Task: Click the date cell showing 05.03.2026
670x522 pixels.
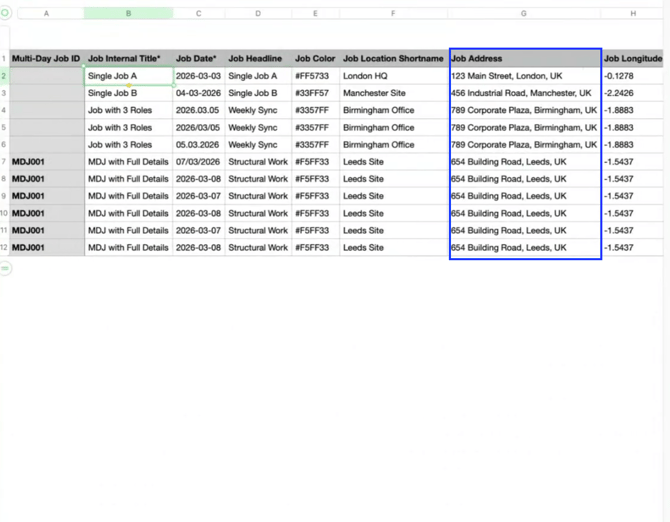Action: (x=198, y=145)
